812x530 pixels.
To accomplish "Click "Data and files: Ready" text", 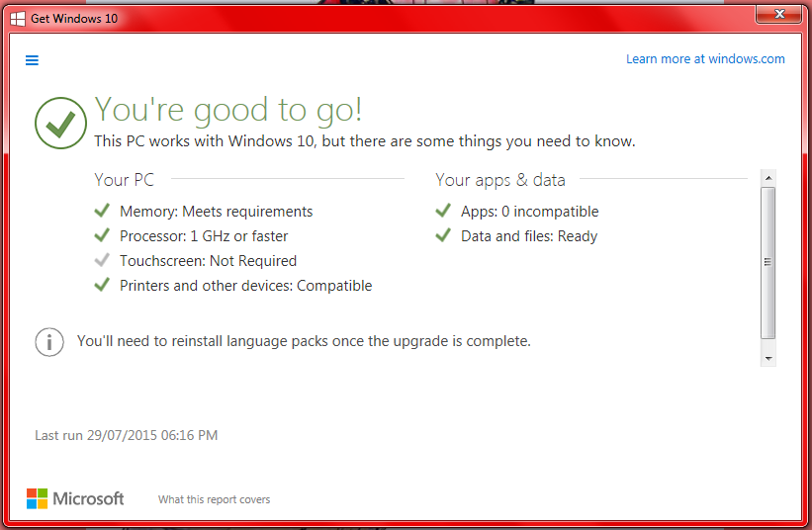I will click(529, 236).
